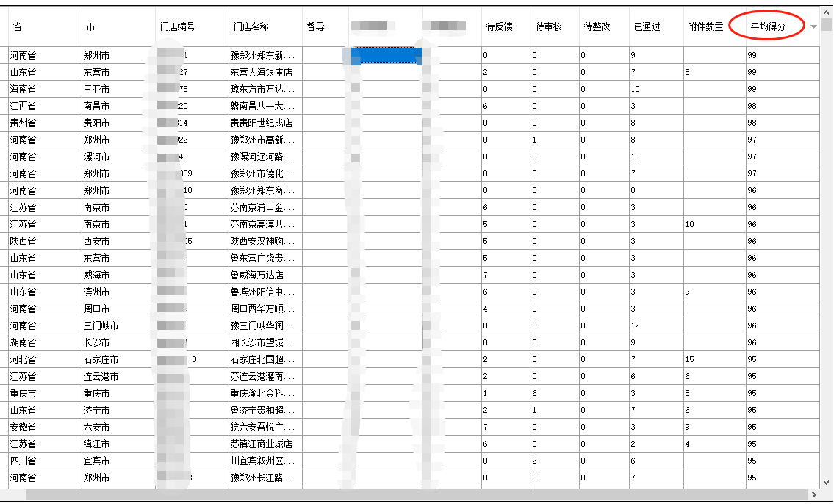Select the blue highlighted cell in first row

point(385,55)
